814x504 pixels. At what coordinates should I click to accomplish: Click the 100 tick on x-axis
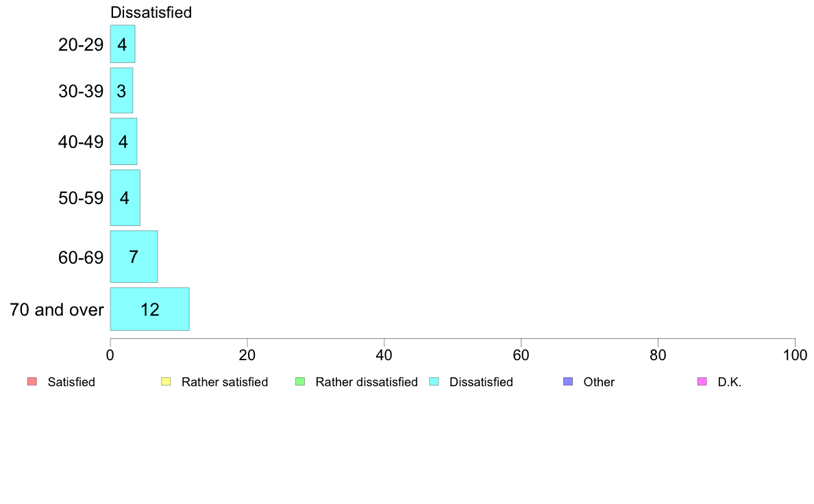pos(794,355)
